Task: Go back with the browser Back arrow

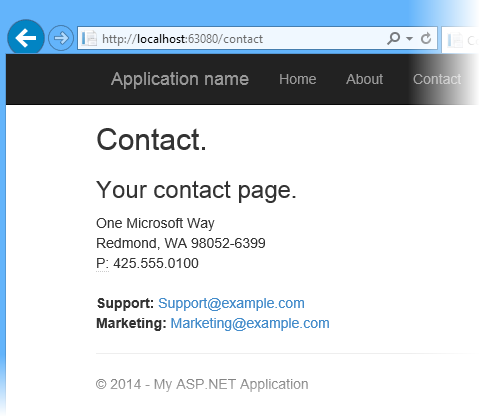Action: click(26, 38)
